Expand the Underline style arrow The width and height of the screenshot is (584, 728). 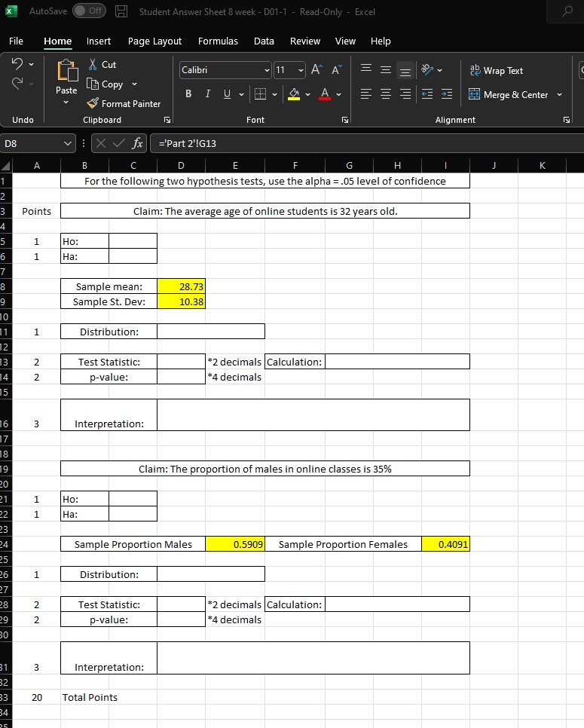(241, 94)
